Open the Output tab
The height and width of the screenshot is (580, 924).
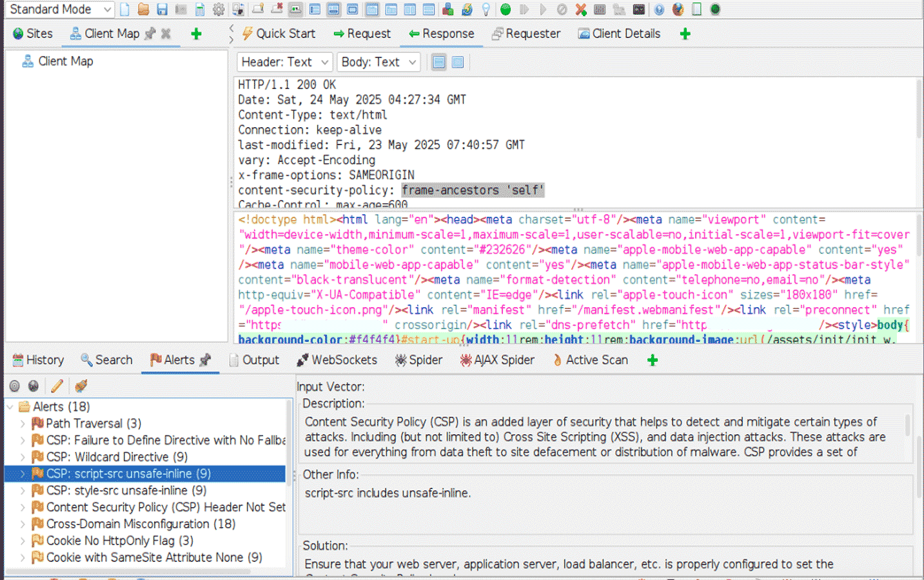(254, 360)
